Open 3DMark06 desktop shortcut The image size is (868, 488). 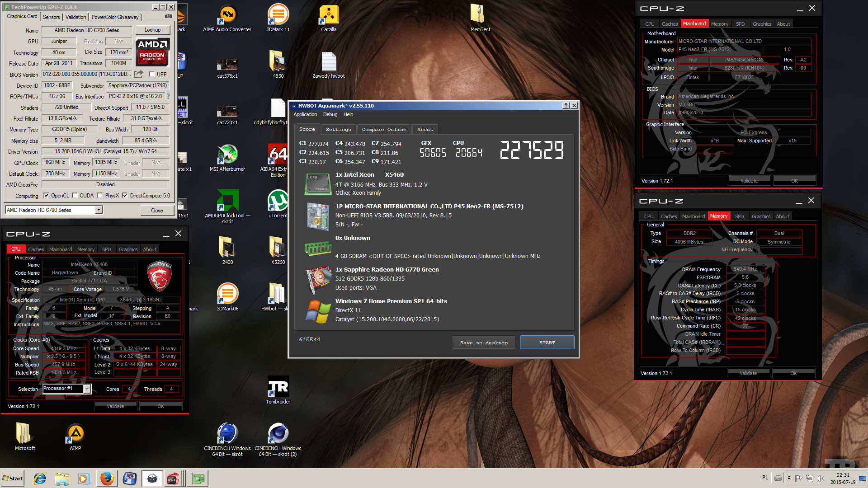tap(227, 297)
